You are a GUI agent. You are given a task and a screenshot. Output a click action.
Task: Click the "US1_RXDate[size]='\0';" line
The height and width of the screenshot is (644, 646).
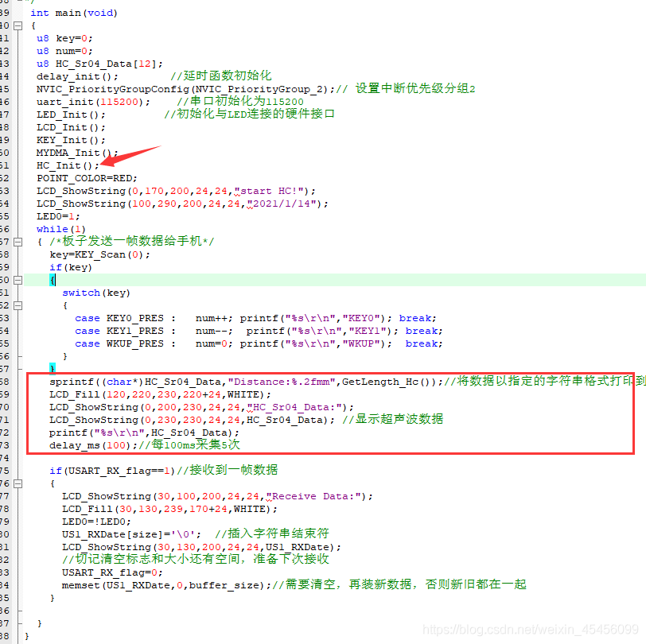(132, 535)
